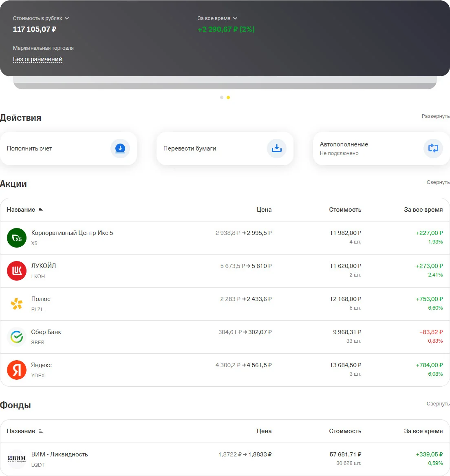Click the Пополнить счет card

[x=68, y=148]
